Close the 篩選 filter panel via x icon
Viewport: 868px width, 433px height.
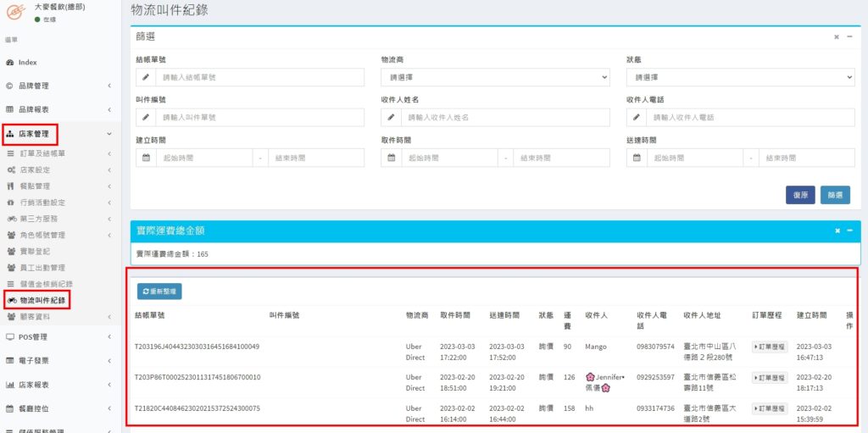click(837, 37)
